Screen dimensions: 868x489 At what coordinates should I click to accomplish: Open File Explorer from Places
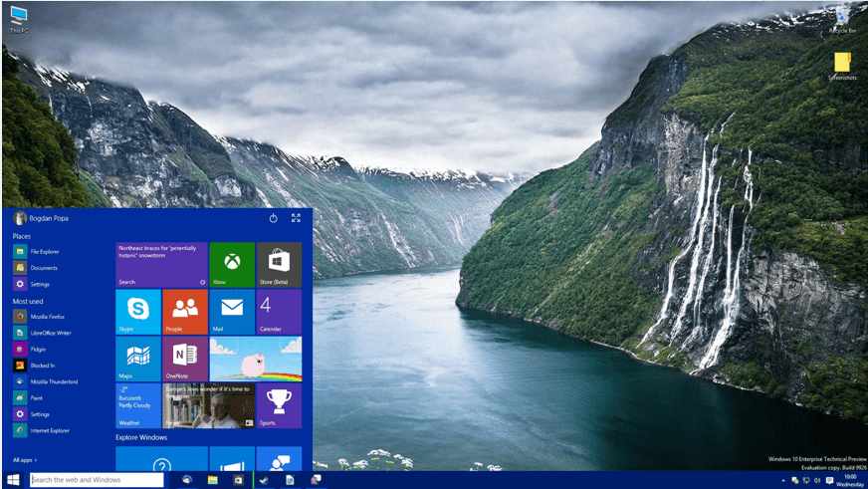(44, 252)
